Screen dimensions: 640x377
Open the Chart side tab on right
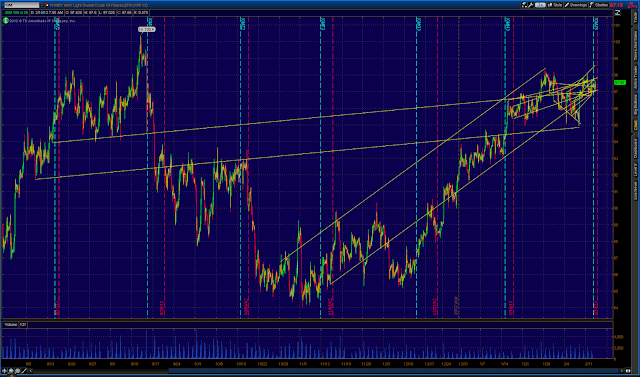[636, 126]
